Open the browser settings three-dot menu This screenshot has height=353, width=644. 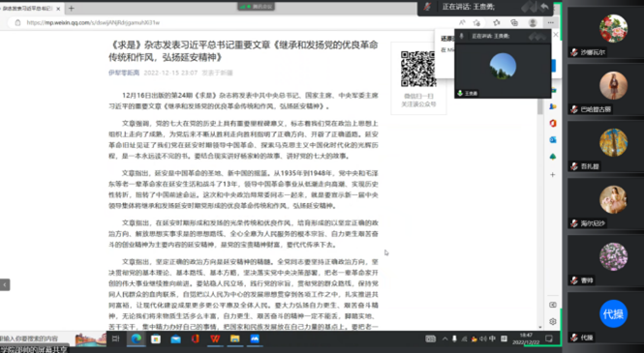click(550, 22)
